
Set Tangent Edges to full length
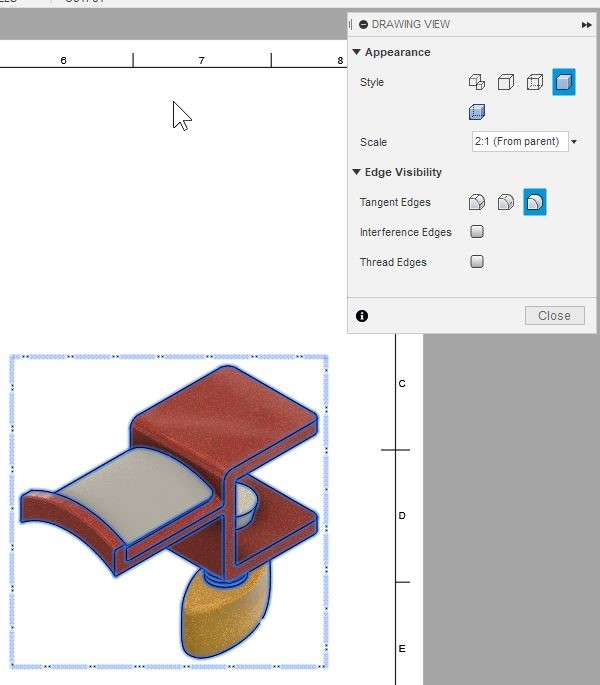point(477,202)
